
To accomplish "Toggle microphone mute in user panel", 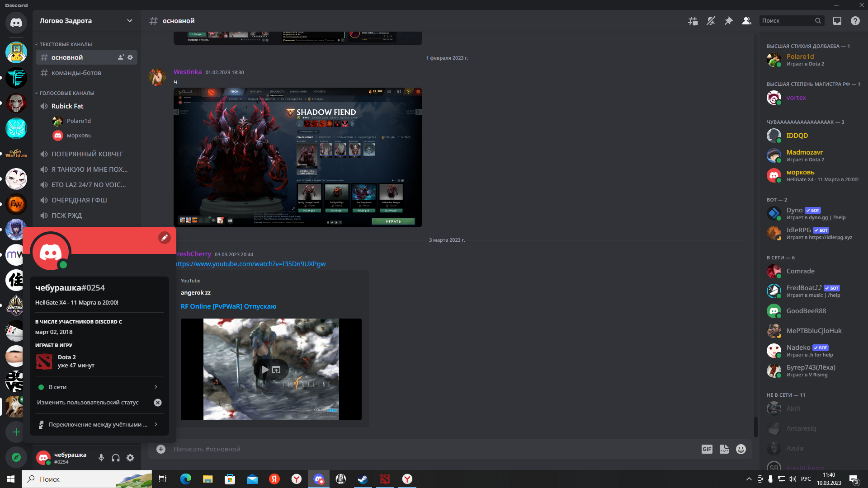I will point(101,458).
